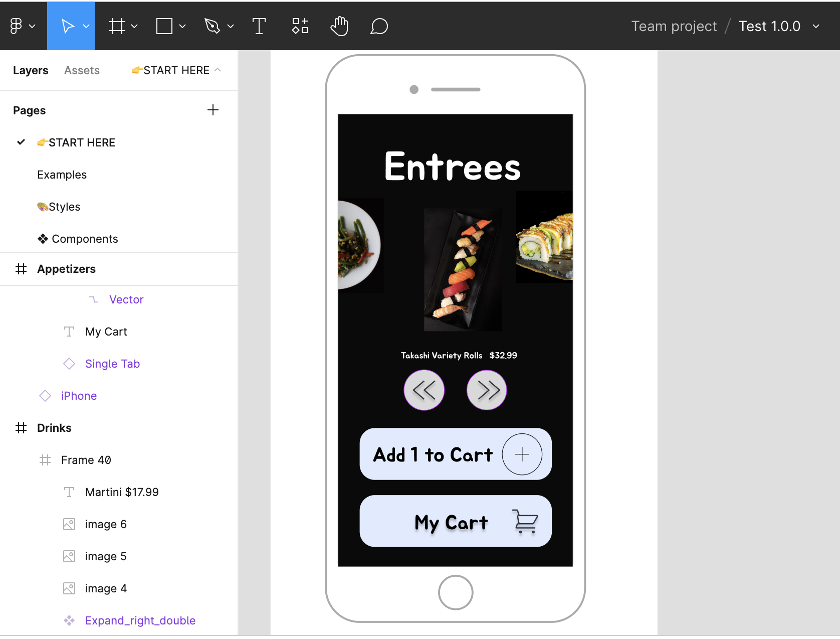Expand the shape tools dropdown arrow
The height and width of the screenshot is (639, 840).
183,26
